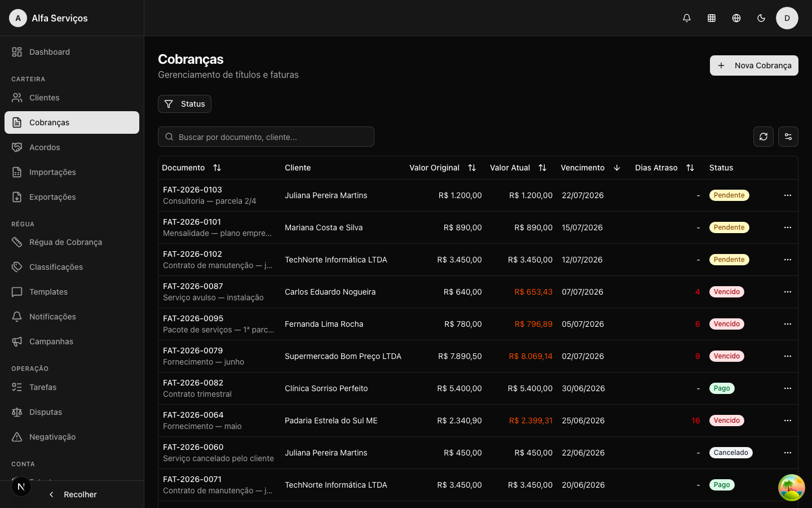Click Pendente badge of FAT-2026-0103
The width and height of the screenshot is (812, 508).
729,195
